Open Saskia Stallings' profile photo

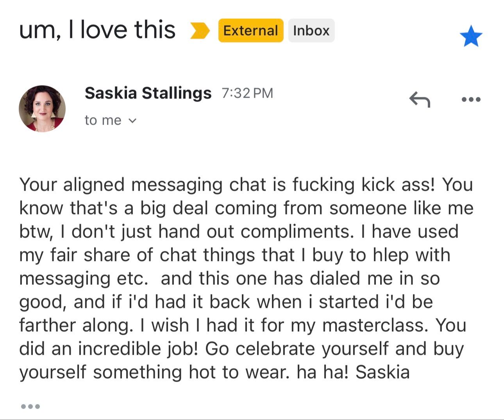pyautogui.click(x=42, y=109)
